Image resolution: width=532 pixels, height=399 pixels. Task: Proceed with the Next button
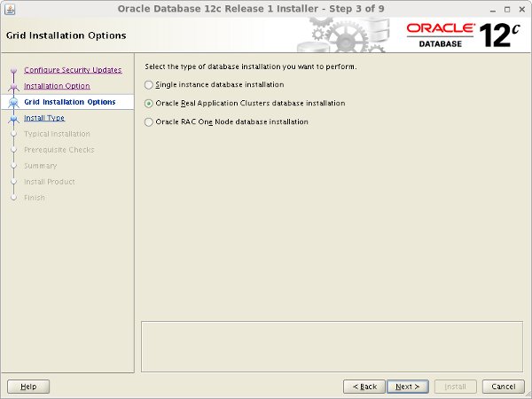pyautogui.click(x=408, y=387)
